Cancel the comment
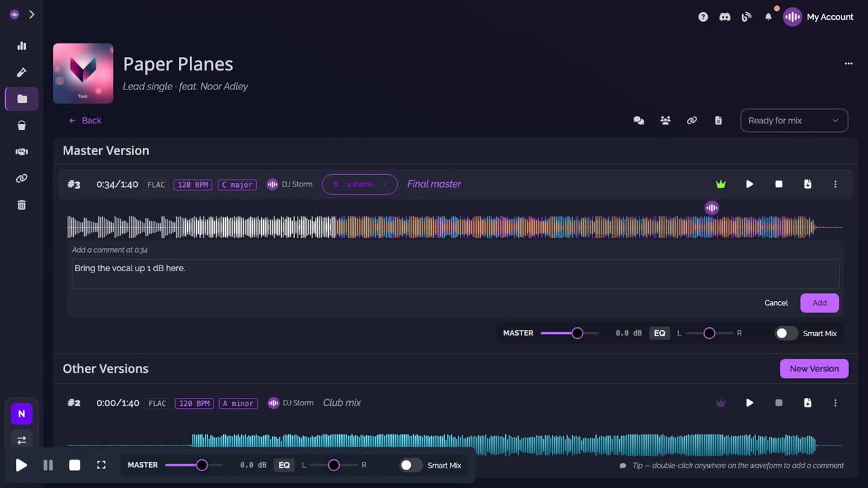Screen dimensions: 868x488 [x=776, y=303]
